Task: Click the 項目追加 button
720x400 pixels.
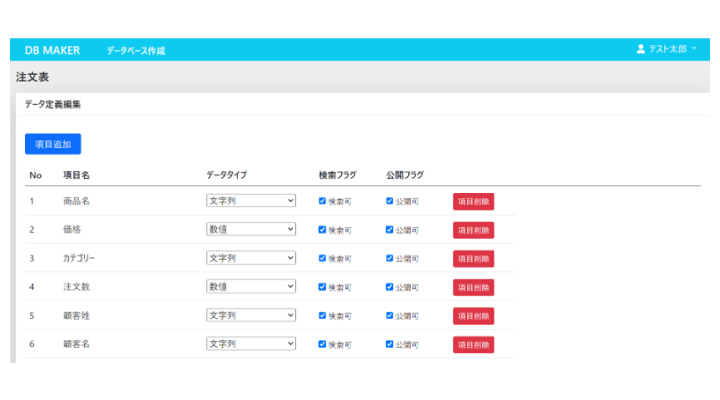Action: [x=53, y=144]
